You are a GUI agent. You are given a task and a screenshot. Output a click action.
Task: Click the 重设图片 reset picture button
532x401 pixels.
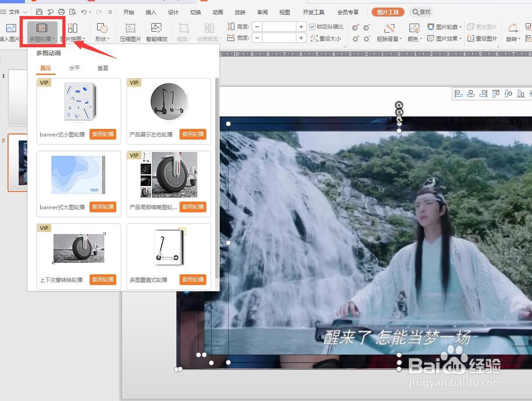pyautogui.click(x=482, y=38)
